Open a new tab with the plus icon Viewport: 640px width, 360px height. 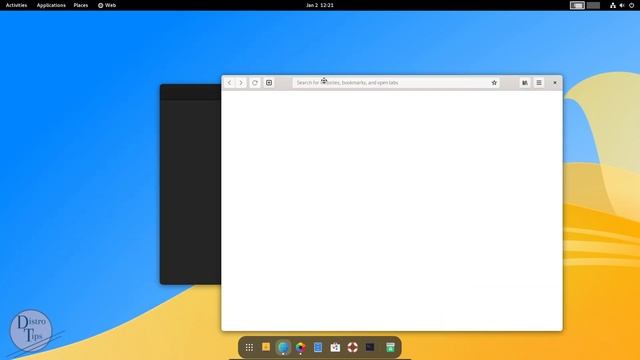[269, 83]
